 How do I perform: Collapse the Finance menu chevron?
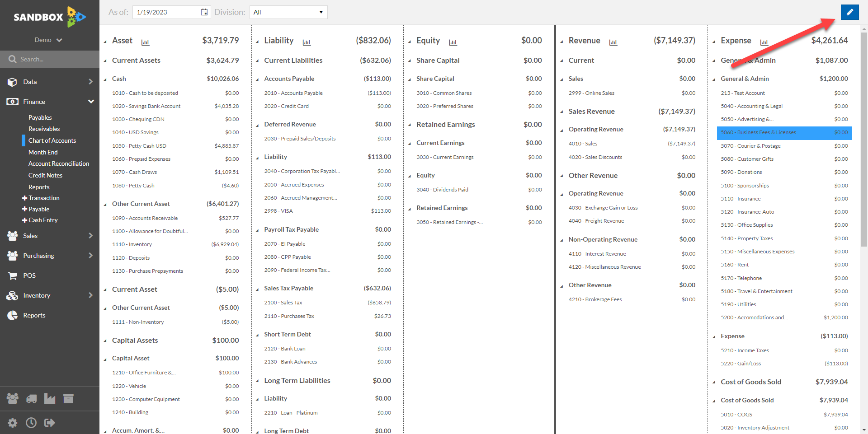click(x=91, y=102)
